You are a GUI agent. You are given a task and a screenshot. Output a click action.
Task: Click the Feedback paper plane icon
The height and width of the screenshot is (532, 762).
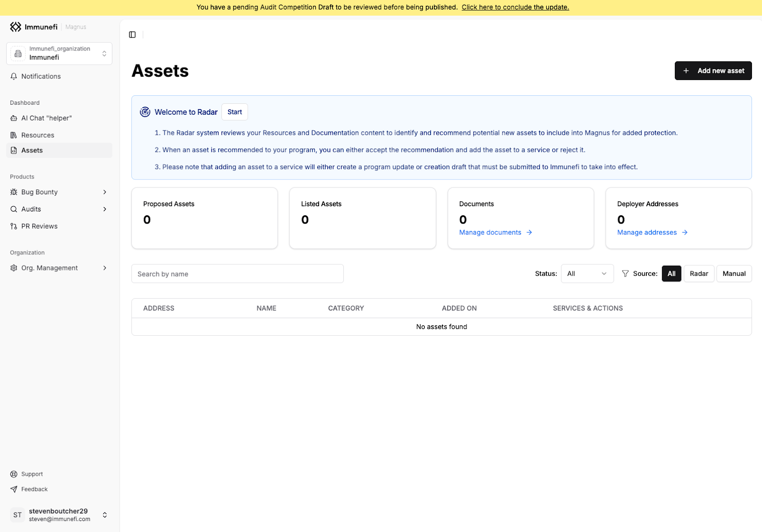(x=14, y=490)
